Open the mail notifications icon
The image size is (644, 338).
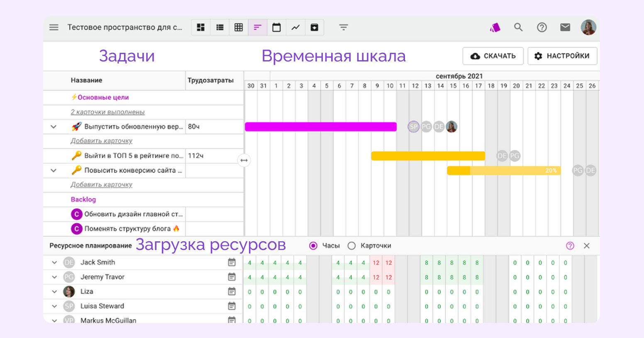565,27
